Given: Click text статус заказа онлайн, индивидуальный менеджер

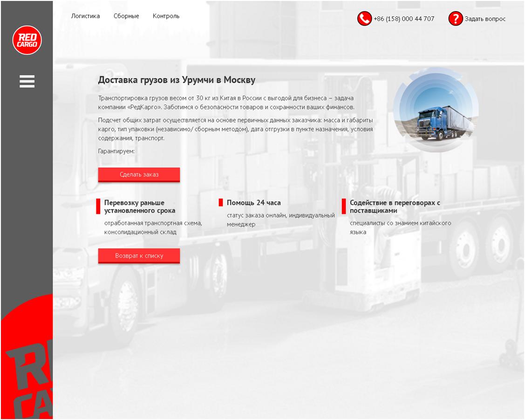Looking at the screenshot, I should 280,220.
